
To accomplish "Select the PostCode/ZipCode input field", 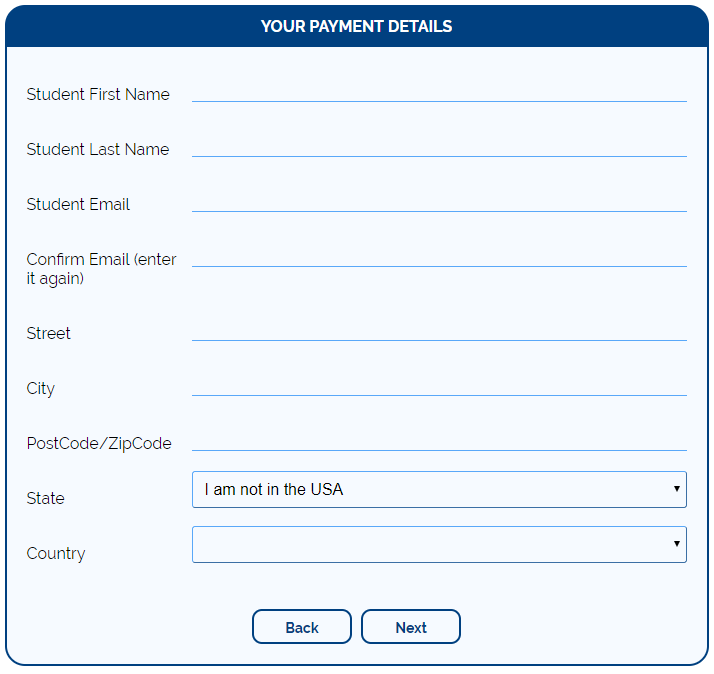I will 439,439.
